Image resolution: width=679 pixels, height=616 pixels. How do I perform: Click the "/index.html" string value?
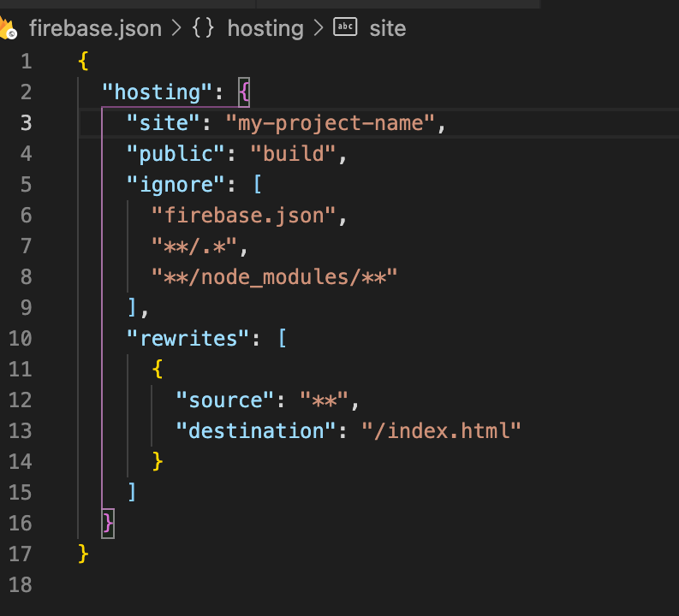point(441,431)
